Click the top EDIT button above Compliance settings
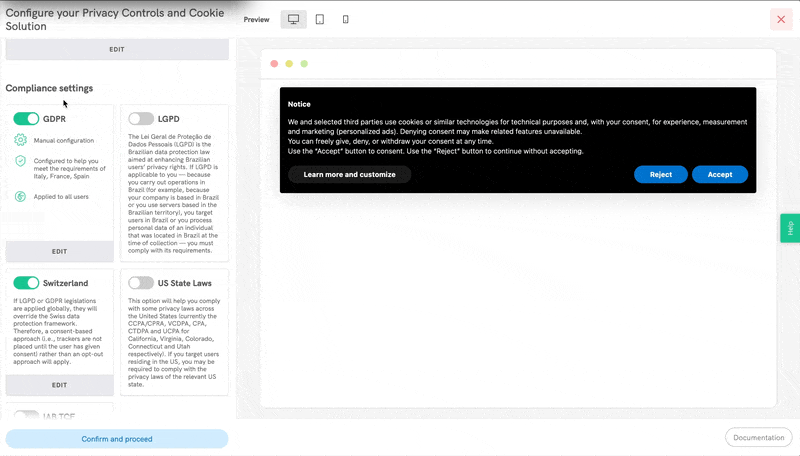Image resolution: width=800 pixels, height=456 pixels. [117, 49]
